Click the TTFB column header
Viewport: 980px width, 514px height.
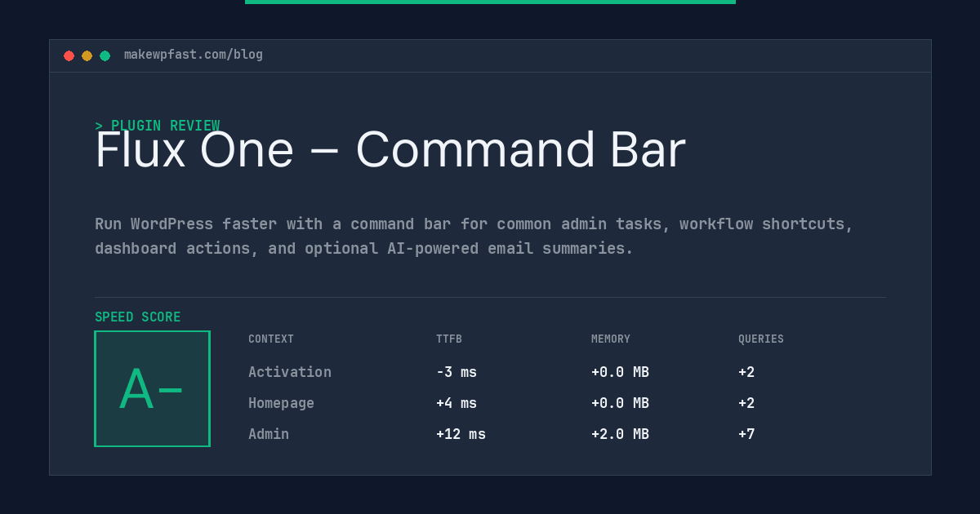449,339
